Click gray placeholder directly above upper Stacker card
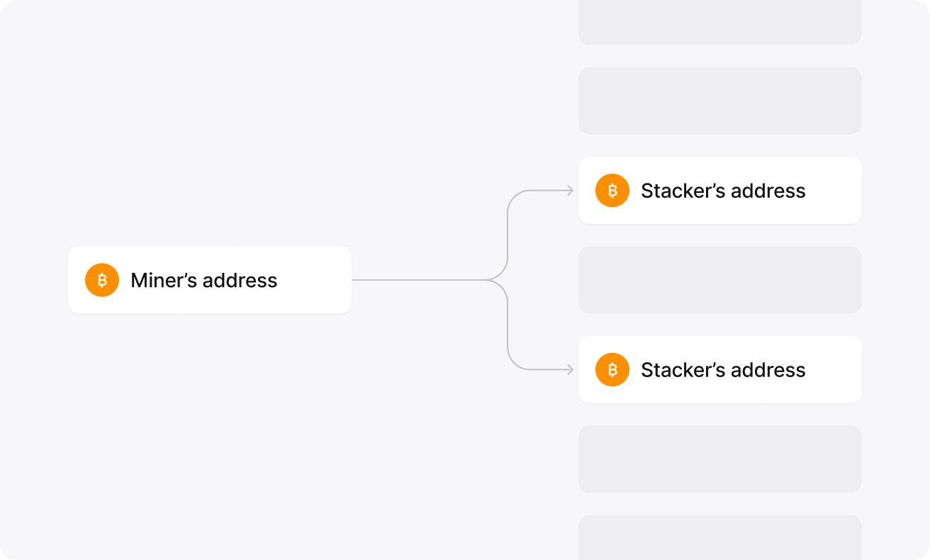Image resolution: width=930 pixels, height=560 pixels. tap(719, 101)
